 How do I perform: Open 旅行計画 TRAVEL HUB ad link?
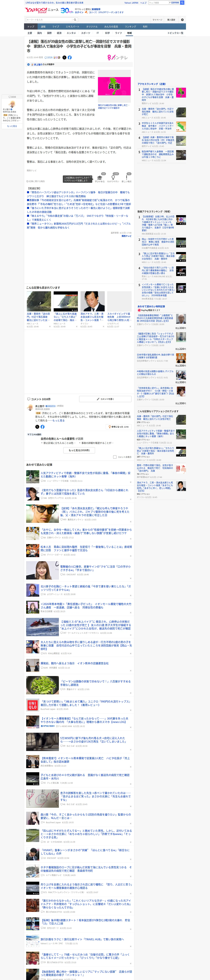coord(82,939)
